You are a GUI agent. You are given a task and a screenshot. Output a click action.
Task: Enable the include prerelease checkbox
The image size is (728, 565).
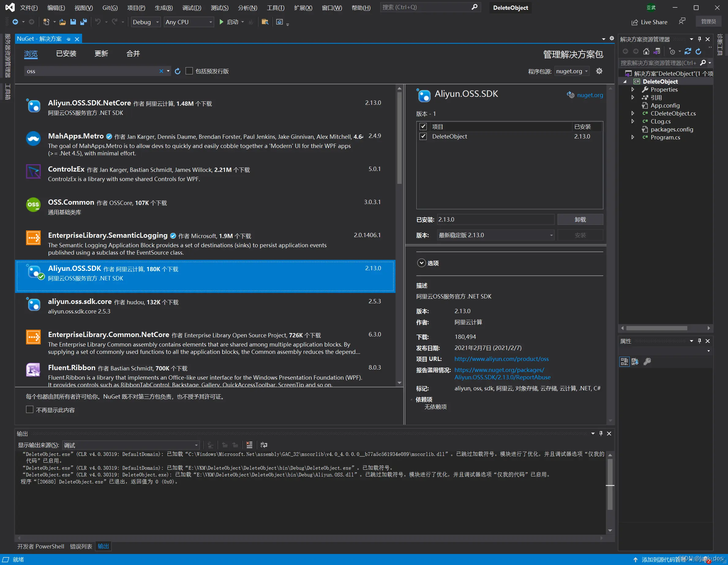pyautogui.click(x=189, y=71)
